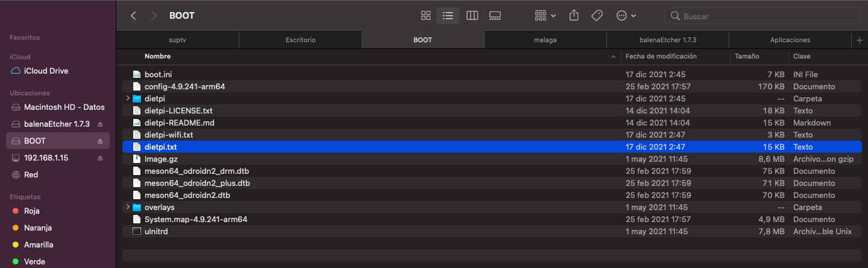Image resolution: width=868 pixels, height=268 pixels.
Task: Go back with the left chevron
Action: (134, 16)
